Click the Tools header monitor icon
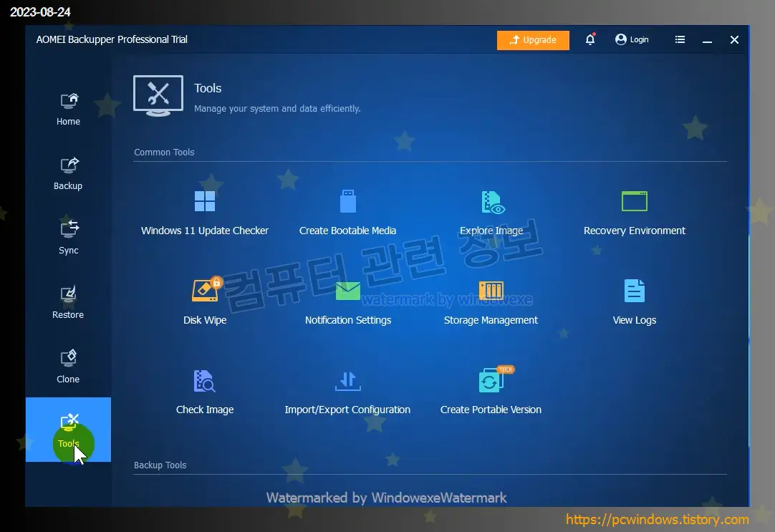The image size is (775, 532). pos(158,96)
